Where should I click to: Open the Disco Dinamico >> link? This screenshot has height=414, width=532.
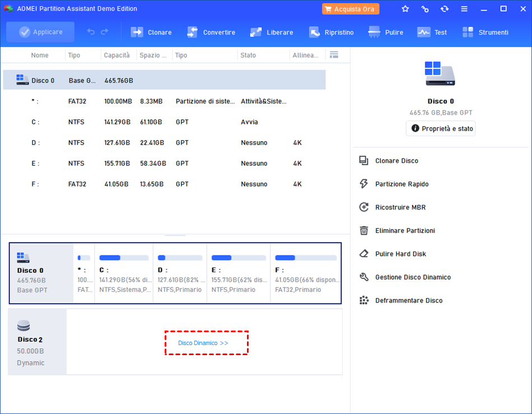click(x=203, y=343)
